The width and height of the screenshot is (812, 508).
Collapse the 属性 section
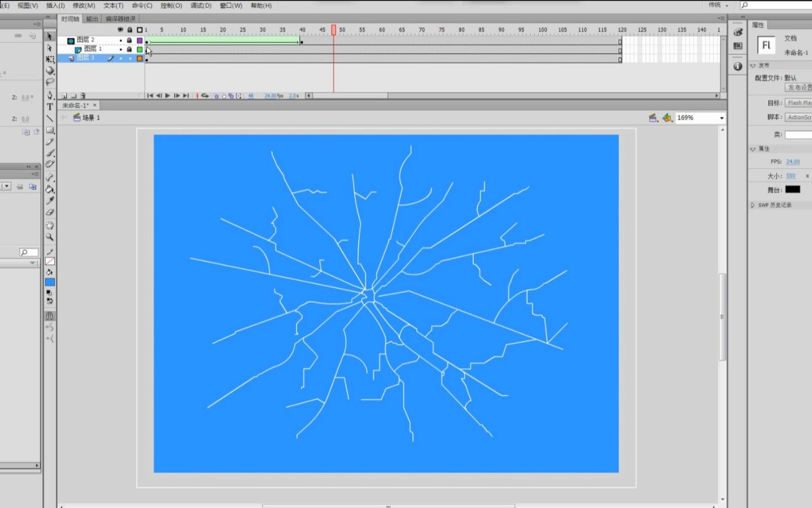coord(753,149)
